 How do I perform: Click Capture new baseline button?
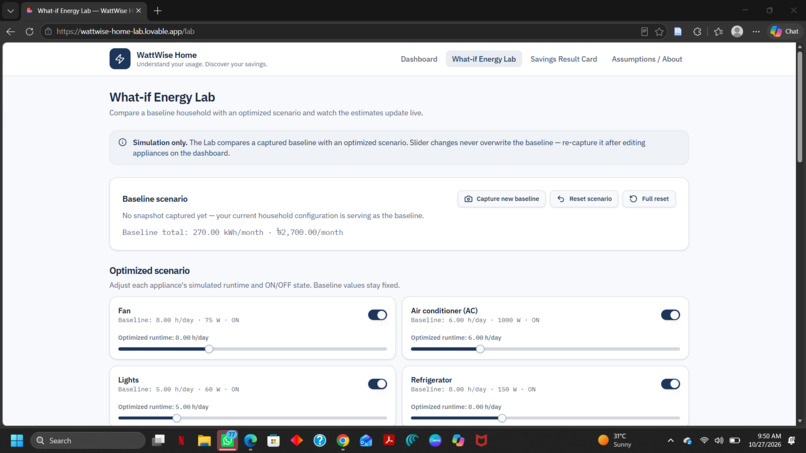tap(501, 199)
